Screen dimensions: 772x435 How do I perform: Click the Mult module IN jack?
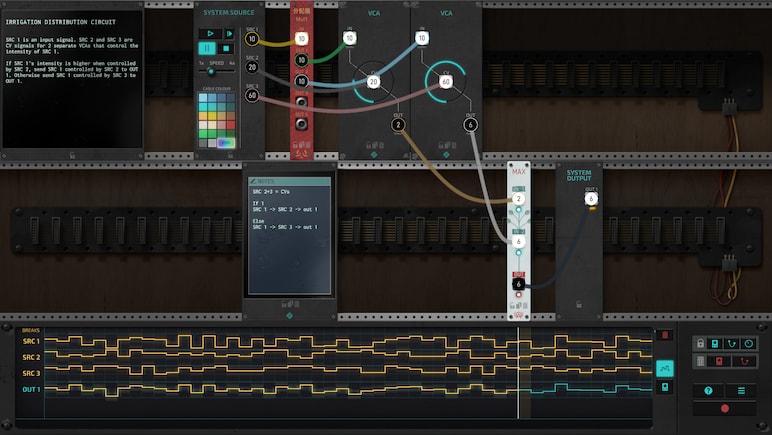(302, 38)
